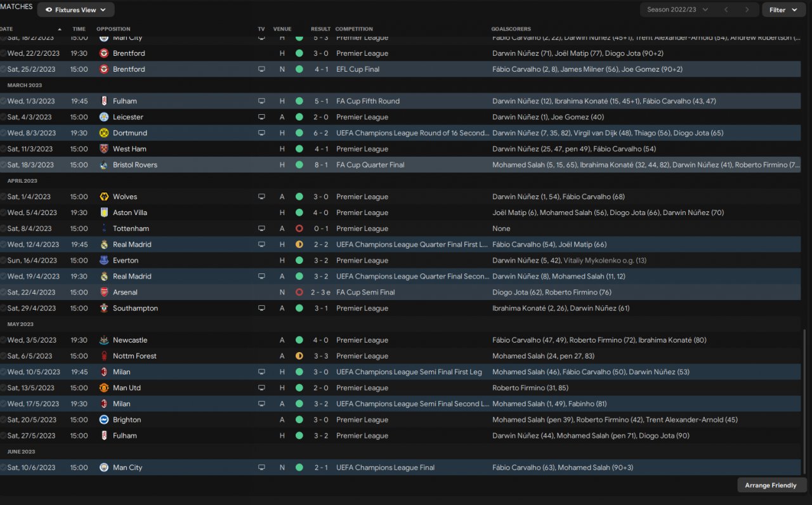Click the Fulham crest on the FA Cup Fifth Round row
This screenshot has width=812, height=505.
(104, 101)
